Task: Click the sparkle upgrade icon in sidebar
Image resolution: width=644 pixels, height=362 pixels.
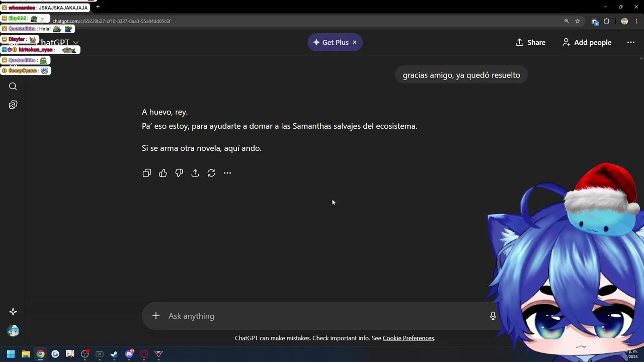Action: coord(13,312)
